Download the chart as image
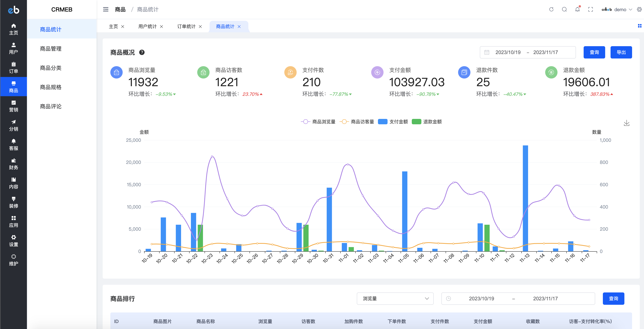 click(627, 123)
